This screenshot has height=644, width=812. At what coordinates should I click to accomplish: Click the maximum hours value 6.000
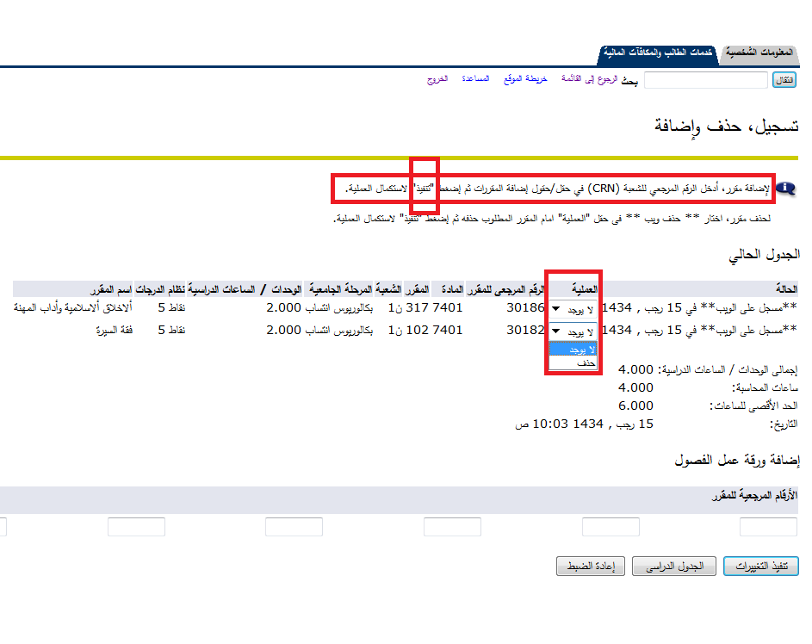click(x=636, y=406)
